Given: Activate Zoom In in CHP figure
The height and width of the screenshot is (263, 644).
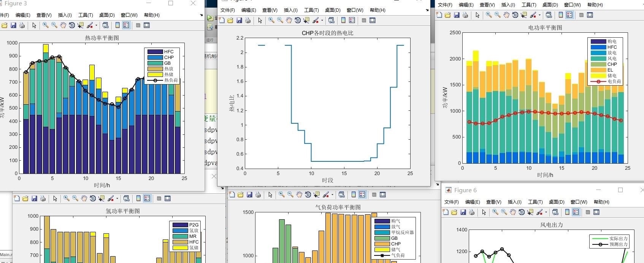Looking at the screenshot, I should click(x=271, y=20).
